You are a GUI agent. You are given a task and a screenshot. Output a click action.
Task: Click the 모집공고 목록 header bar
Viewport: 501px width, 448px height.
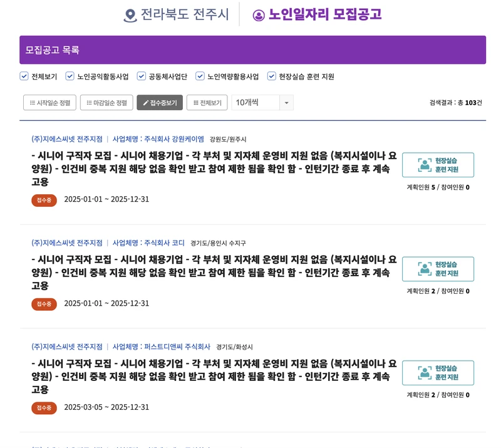pos(250,50)
